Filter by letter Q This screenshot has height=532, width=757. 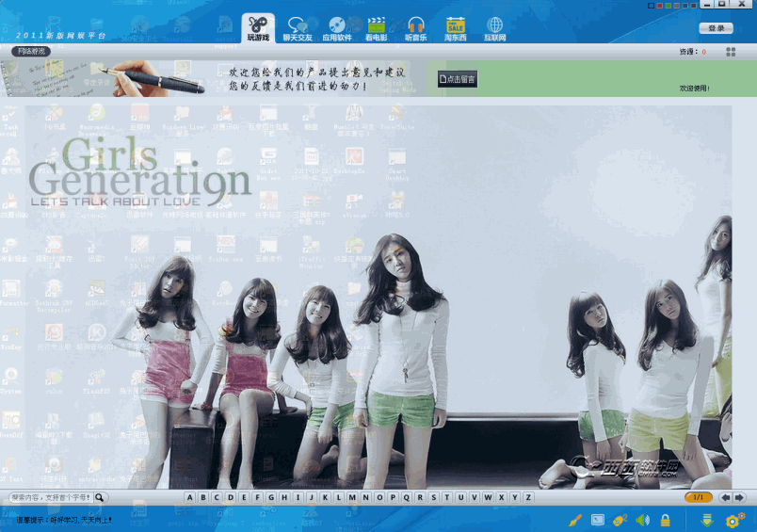[x=406, y=497]
